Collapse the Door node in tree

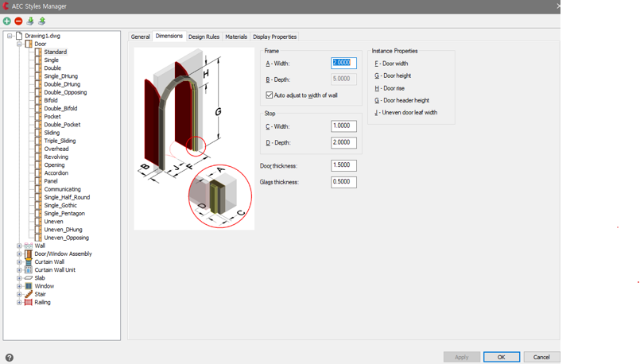click(19, 44)
